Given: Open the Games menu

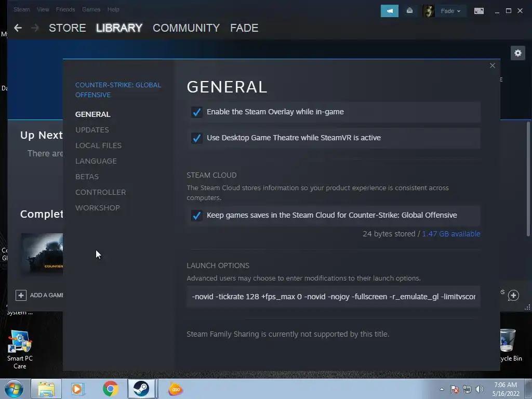Looking at the screenshot, I should [x=91, y=9].
